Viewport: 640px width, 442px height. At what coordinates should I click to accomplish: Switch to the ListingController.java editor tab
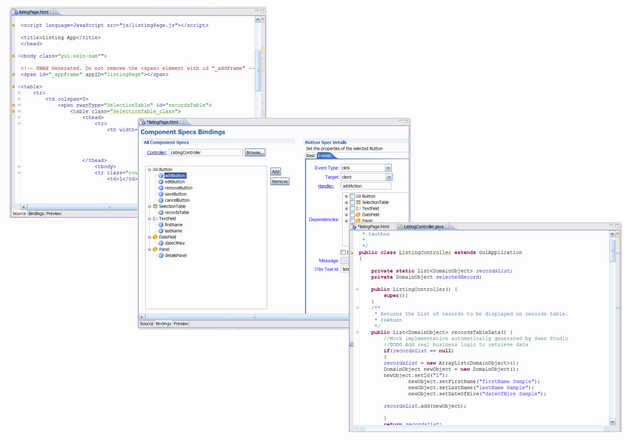click(x=424, y=227)
